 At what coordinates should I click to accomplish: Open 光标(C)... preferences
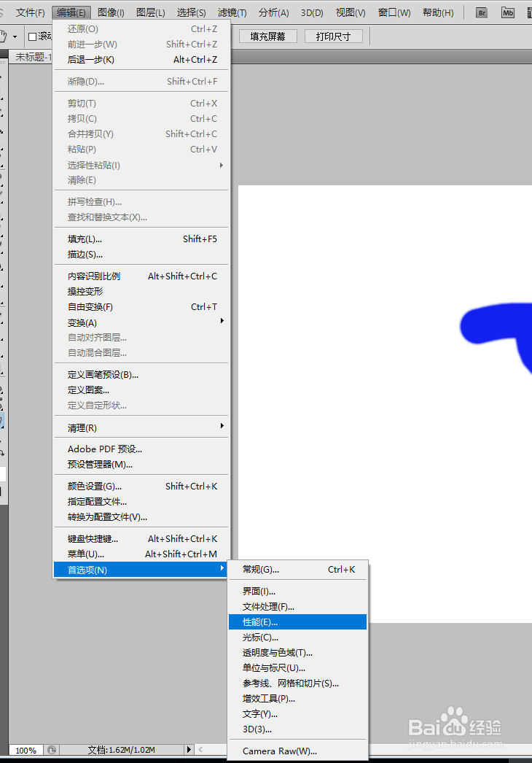pos(297,638)
